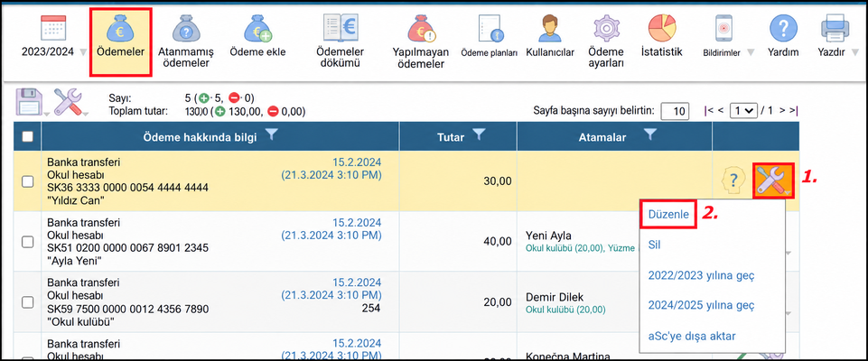Click the question-mark head icon in first row
This screenshot has width=868, height=361.
coord(733,180)
